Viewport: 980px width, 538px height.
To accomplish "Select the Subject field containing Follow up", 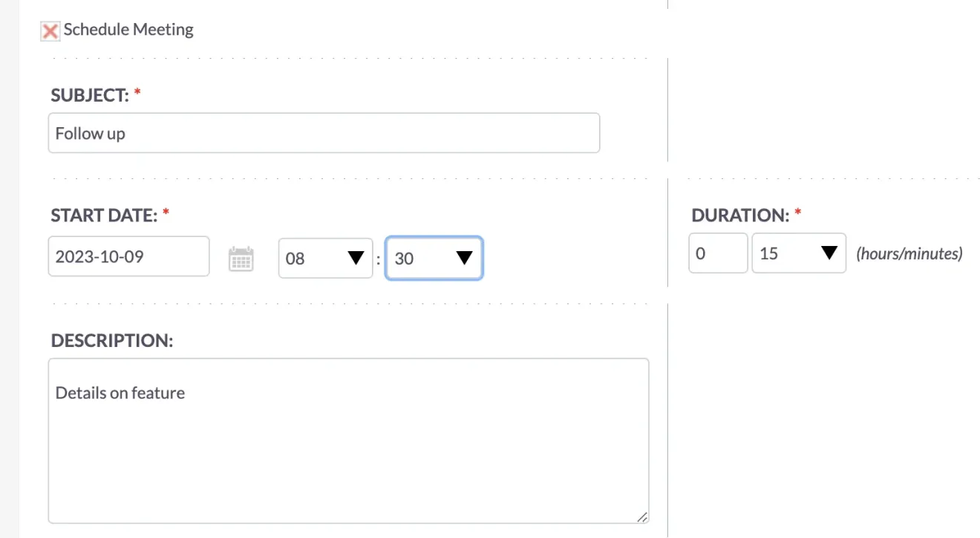I will (x=324, y=133).
